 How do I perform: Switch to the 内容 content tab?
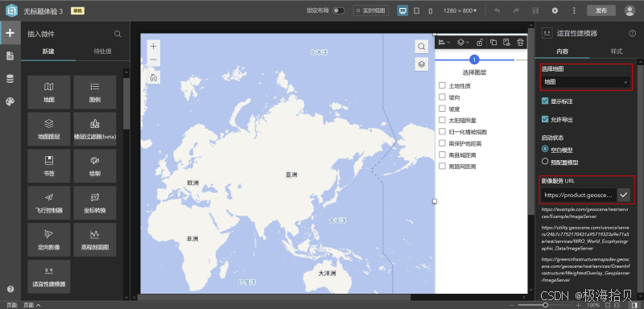562,51
